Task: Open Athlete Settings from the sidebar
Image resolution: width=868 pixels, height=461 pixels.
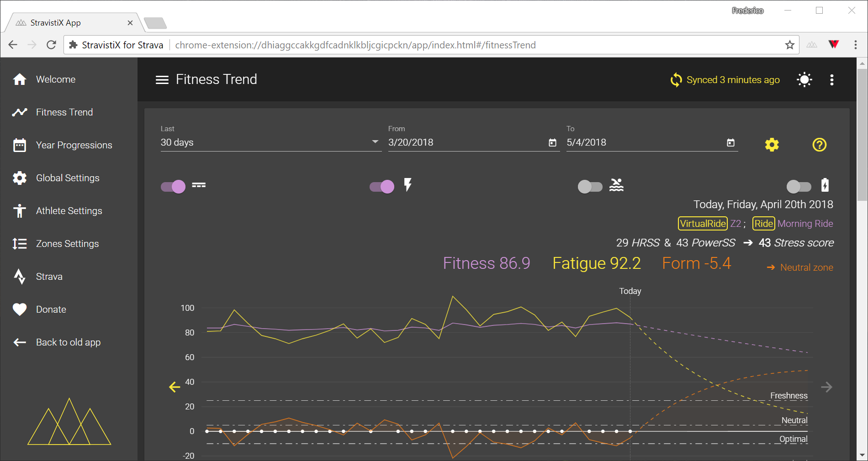Action: pos(69,211)
